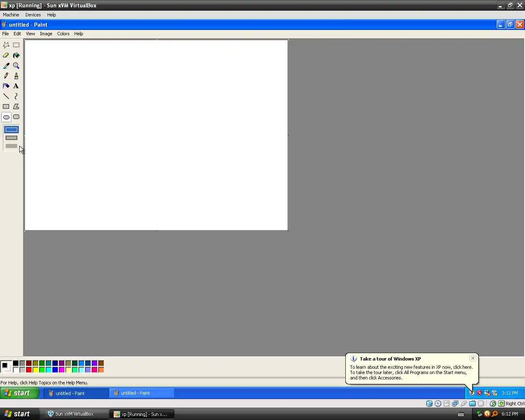Screen dimensions: 525x420
Task: Choose the cyan palette swatch
Action: 48,370
